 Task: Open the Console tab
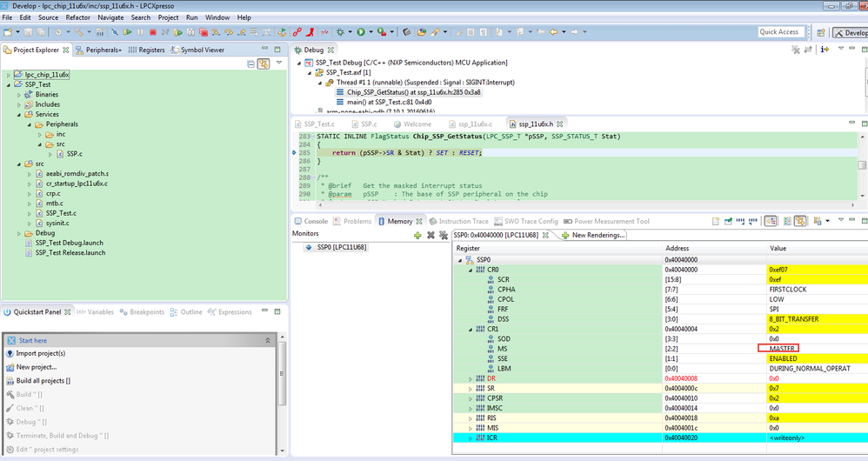[x=315, y=222]
